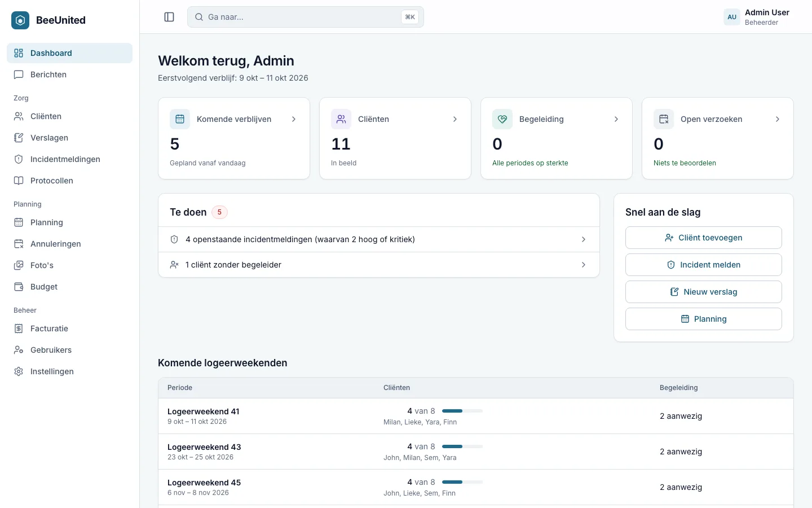Image resolution: width=812 pixels, height=508 pixels.
Task: Click the Logeerweekend 41 occupancy progress bar
Action: [462, 411]
